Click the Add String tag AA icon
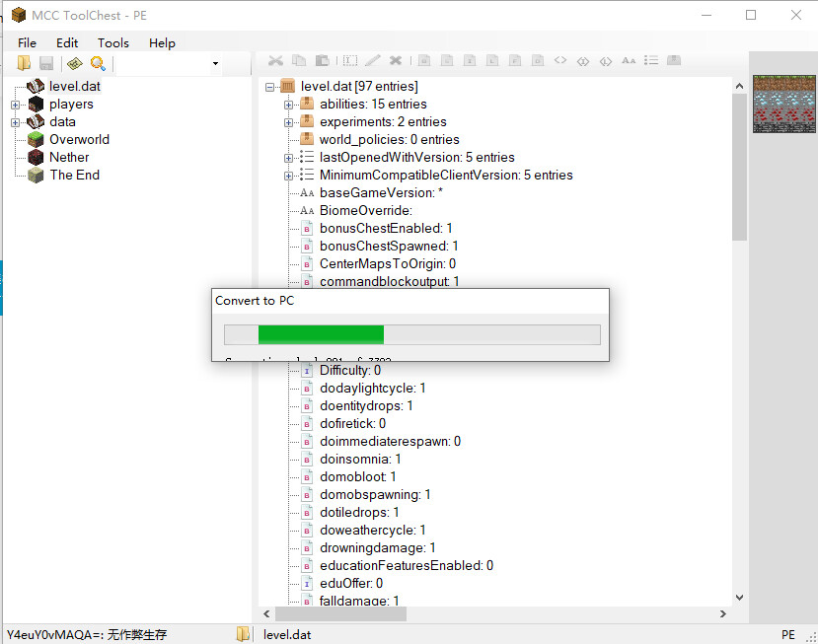818x644 pixels. 629,60
